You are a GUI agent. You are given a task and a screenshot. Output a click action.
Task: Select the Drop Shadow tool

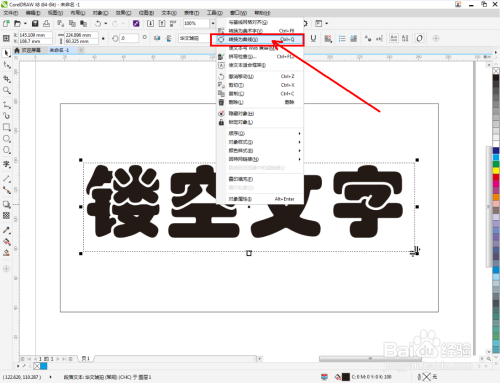tap(6, 204)
